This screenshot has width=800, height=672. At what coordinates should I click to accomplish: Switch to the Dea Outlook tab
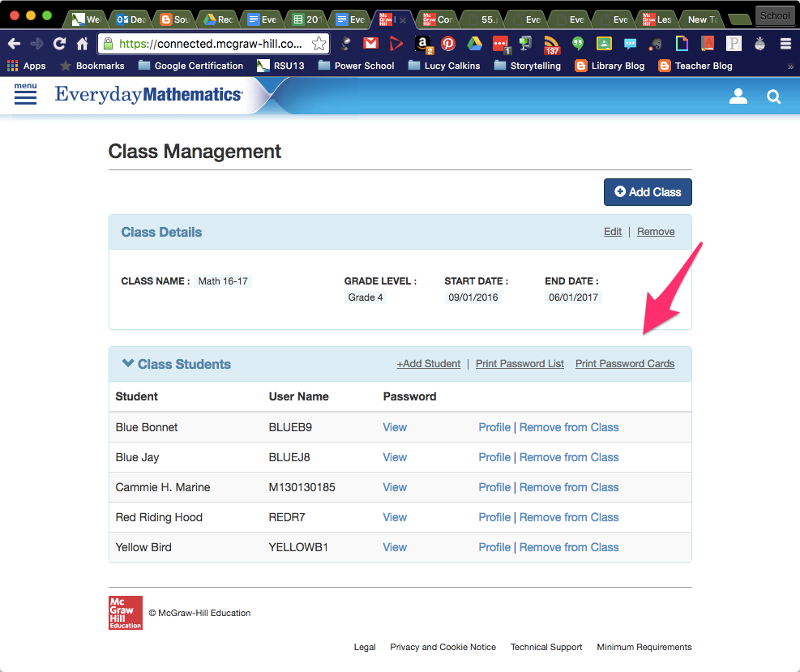pyautogui.click(x=130, y=19)
